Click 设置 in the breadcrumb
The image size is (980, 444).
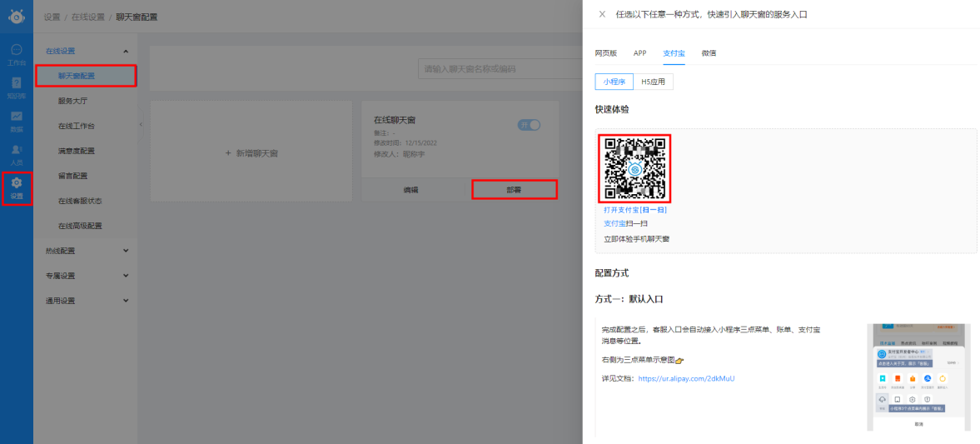pyautogui.click(x=52, y=17)
